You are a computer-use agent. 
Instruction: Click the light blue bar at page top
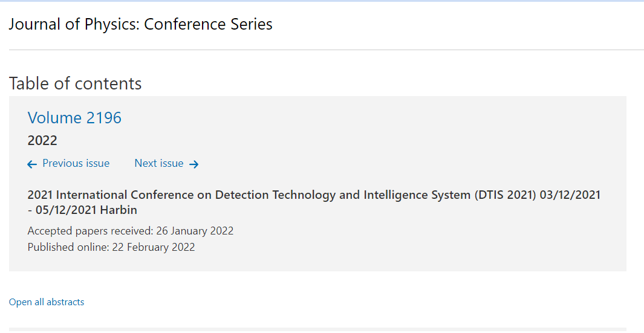coord(322,1)
